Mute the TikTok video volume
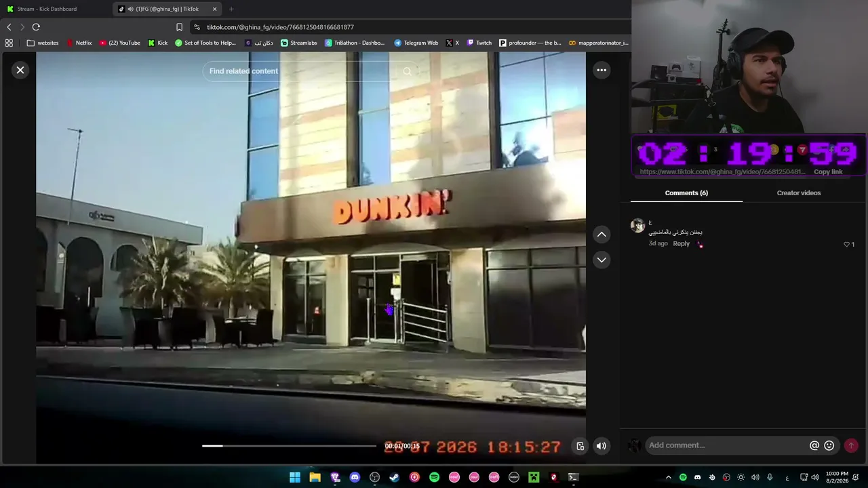 (601, 446)
